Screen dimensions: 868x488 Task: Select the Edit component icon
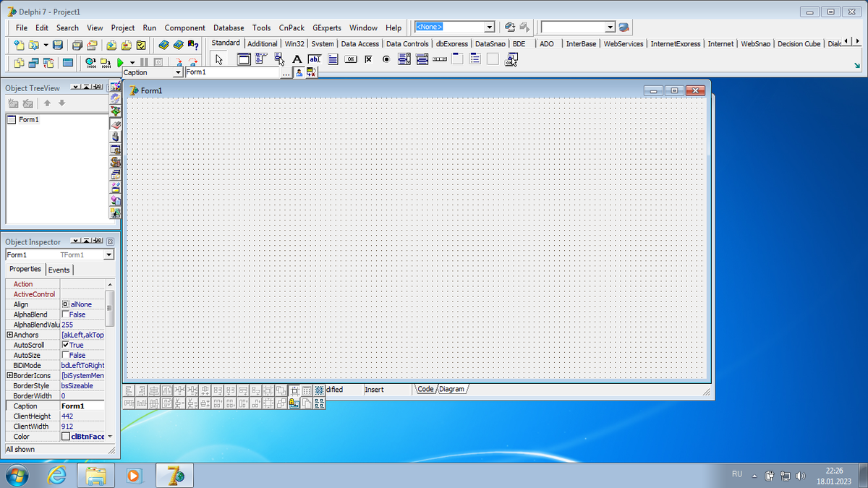[x=315, y=59]
